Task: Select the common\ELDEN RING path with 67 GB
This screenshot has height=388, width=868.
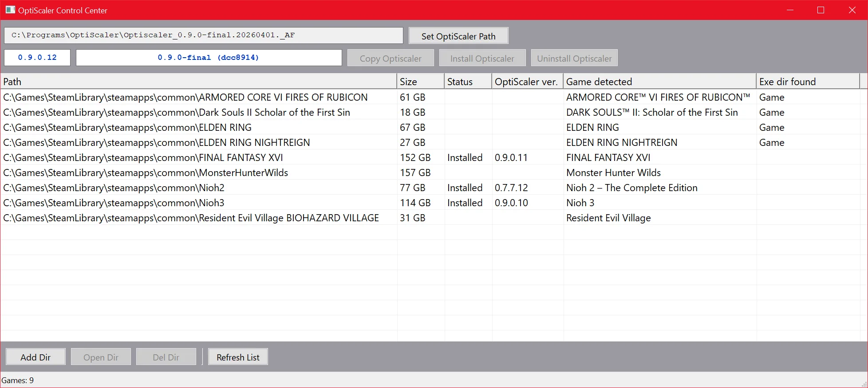Action: click(127, 127)
